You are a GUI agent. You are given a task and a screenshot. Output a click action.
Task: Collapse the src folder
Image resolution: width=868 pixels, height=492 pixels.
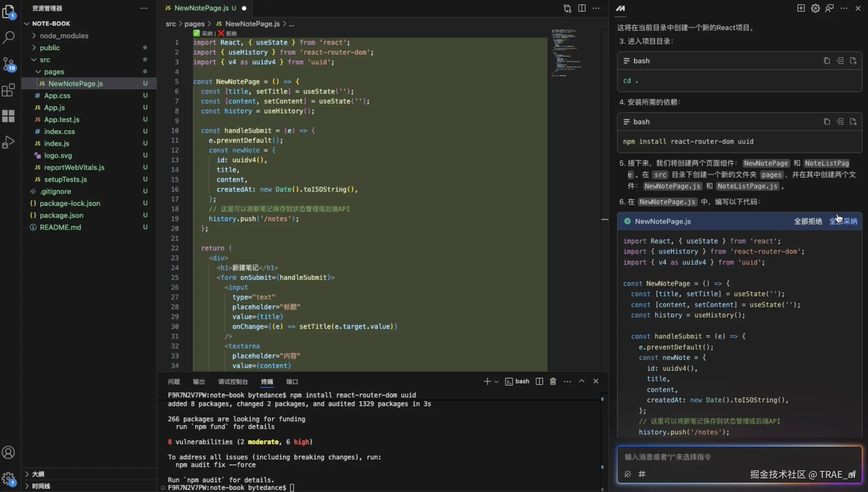click(45, 60)
